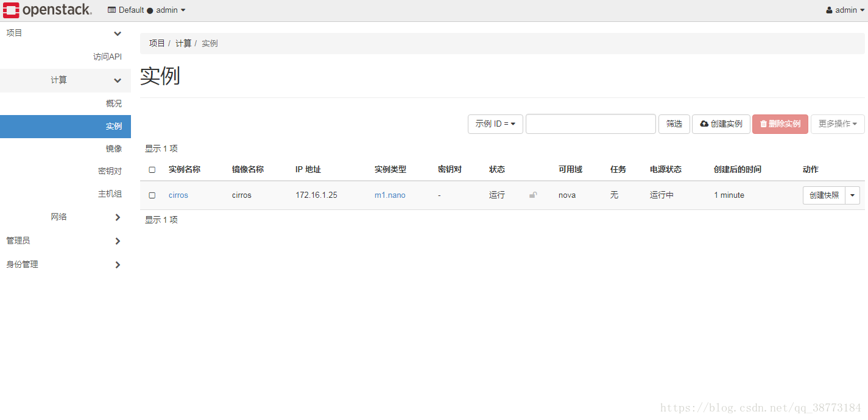Click the unlocked padlock icon in cirros row
Screen dimensions: 868x420
pos(533,195)
